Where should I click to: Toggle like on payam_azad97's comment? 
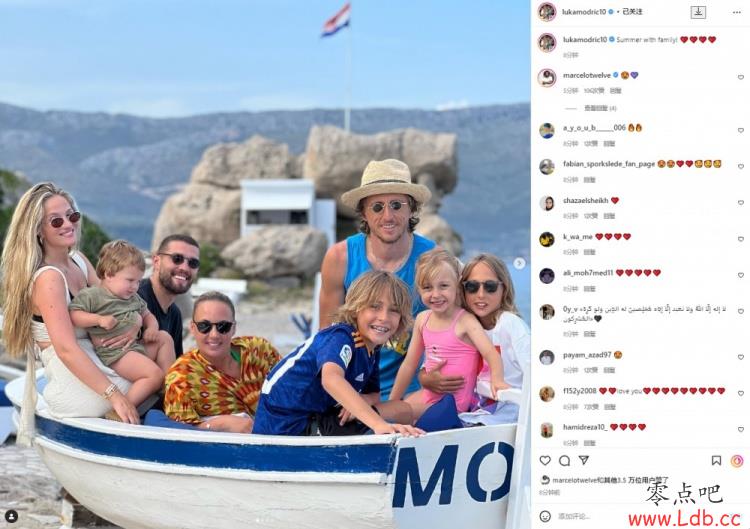point(740,357)
